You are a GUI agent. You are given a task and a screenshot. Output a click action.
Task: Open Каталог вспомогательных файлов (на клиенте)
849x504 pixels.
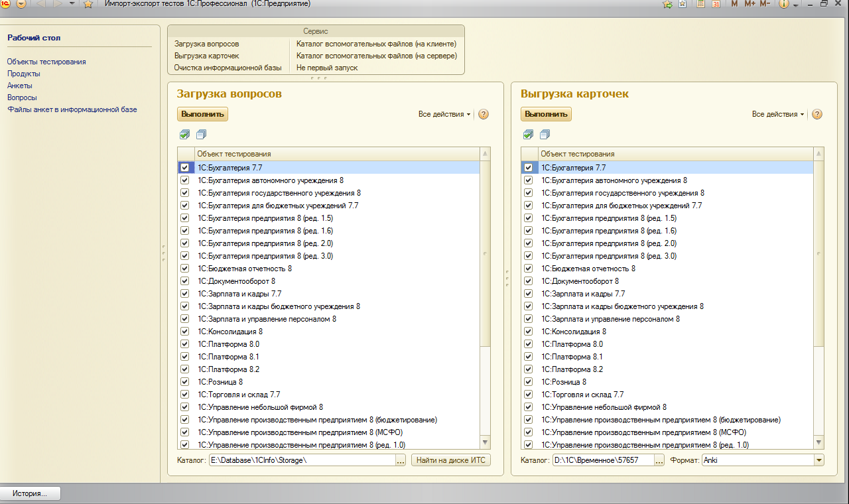point(376,44)
